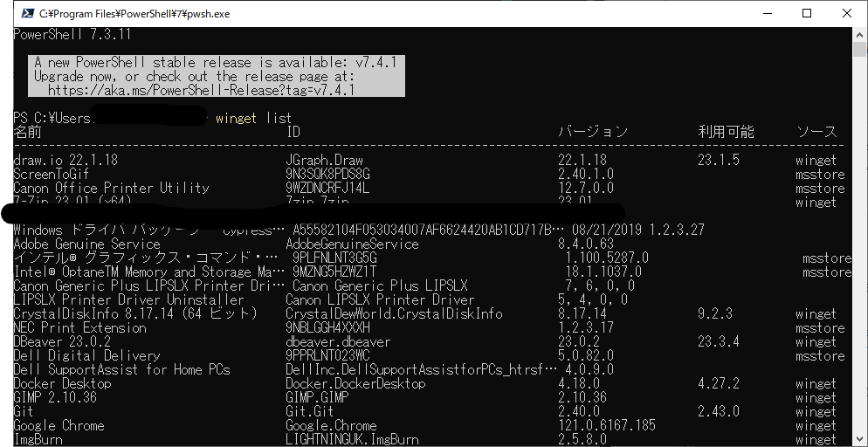Select Canon Office Printer Utility name
Image resolution: width=868 pixels, height=447 pixels.
[x=111, y=188]
